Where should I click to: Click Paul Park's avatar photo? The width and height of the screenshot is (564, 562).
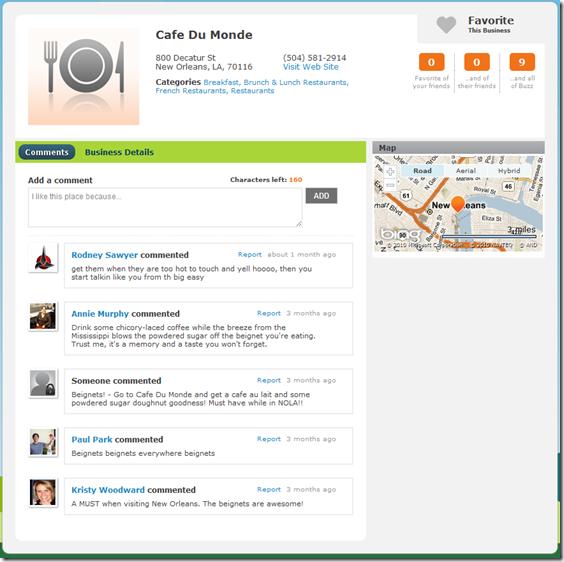[43, 442]
